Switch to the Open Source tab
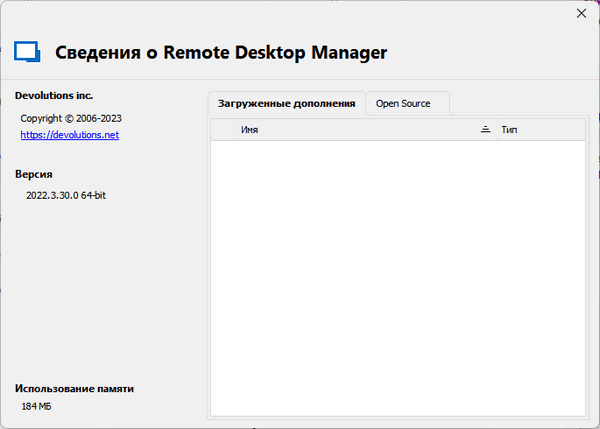 pyautogui.click(x=403, y=103)
